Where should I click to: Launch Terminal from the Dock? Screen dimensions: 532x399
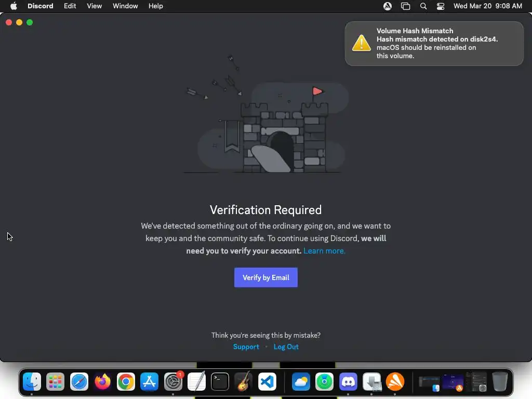tap(220, 382)
